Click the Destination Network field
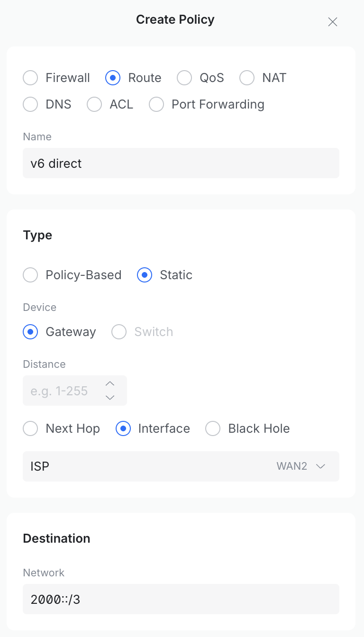The image size is (364, 637). tap(181, 599)
